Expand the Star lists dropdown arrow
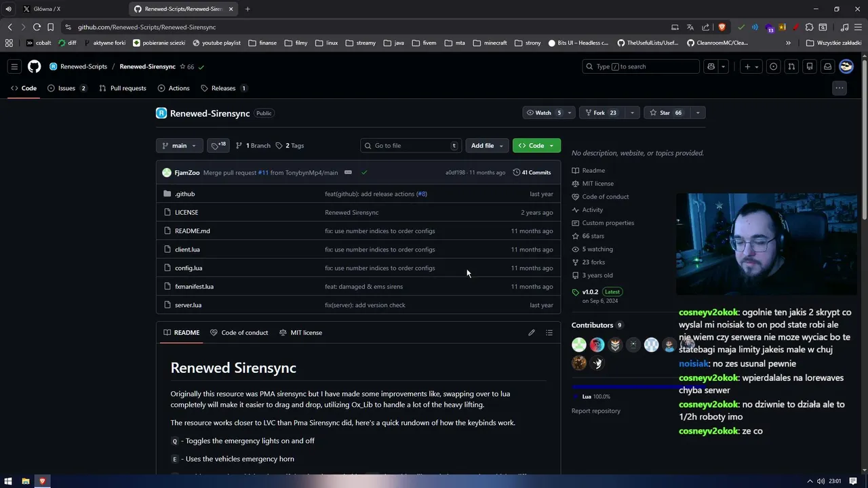The height and width of the screenshot is (488, 868). click(698, 113)
